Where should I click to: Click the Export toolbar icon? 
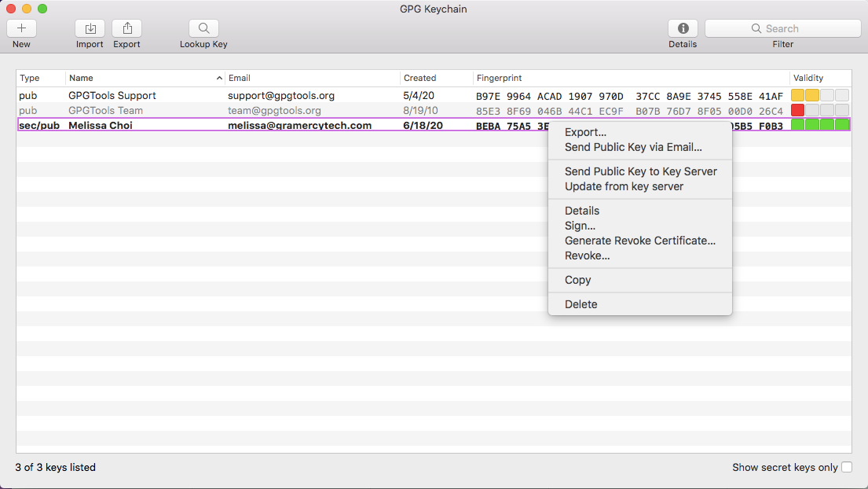(x=126, y=28)
